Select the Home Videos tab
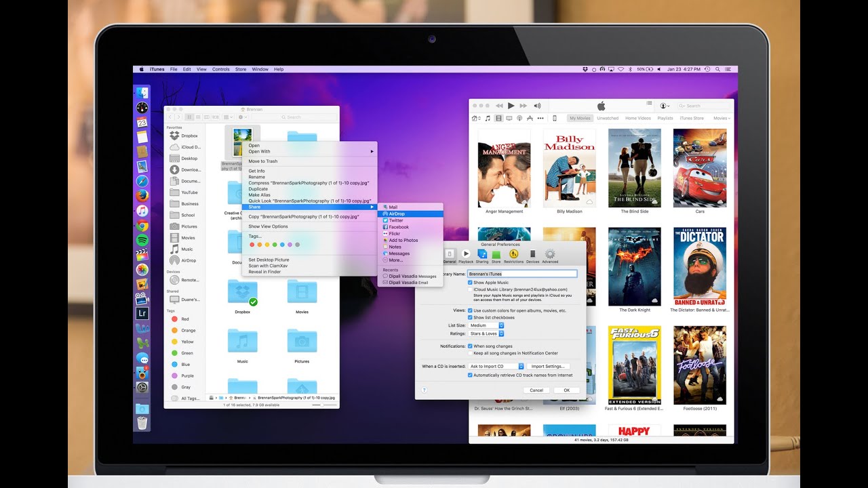This screenshot has width=868, height=488. 638,118
